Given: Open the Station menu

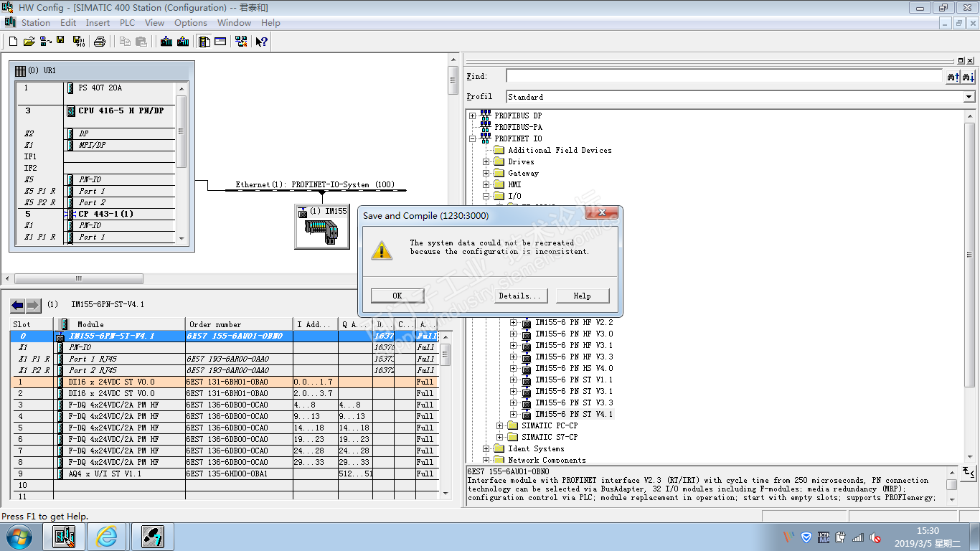Looking at the screenshot, I should click(35, 23).
